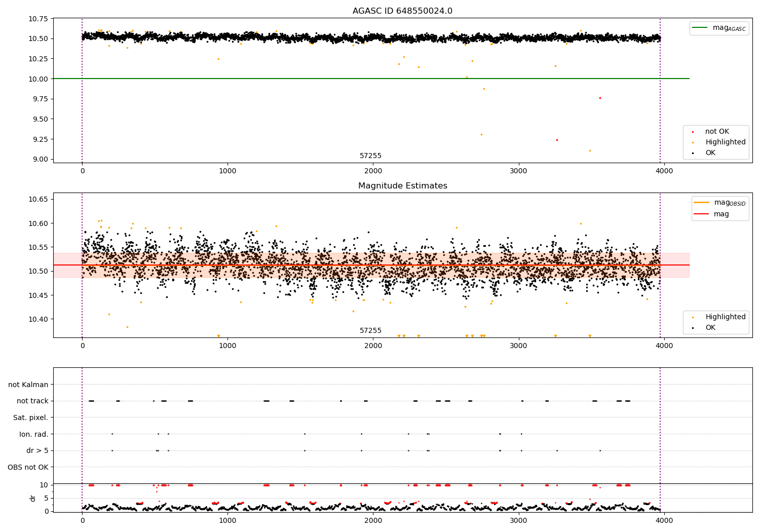The height and width of the screenshot is (532, 760).
Task: Click the 'dr > 5' row label
Action: [x=37, y=451]
